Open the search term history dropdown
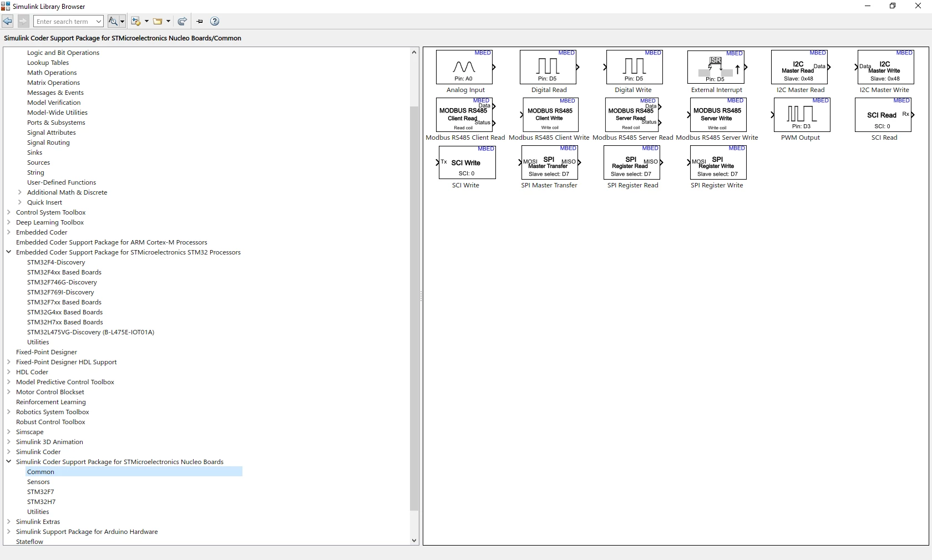This screenshot has width=932, height=560. 99,21
